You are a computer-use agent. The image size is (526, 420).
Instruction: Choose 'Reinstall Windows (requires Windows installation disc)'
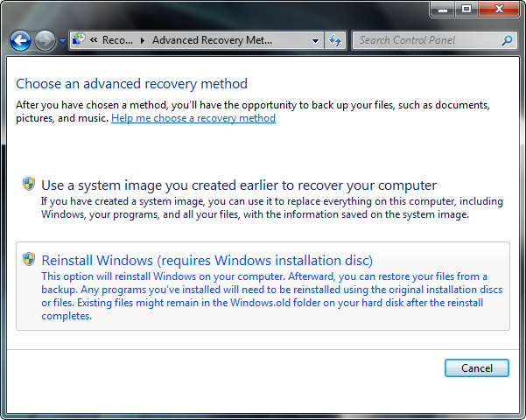(x=263, y=286)
